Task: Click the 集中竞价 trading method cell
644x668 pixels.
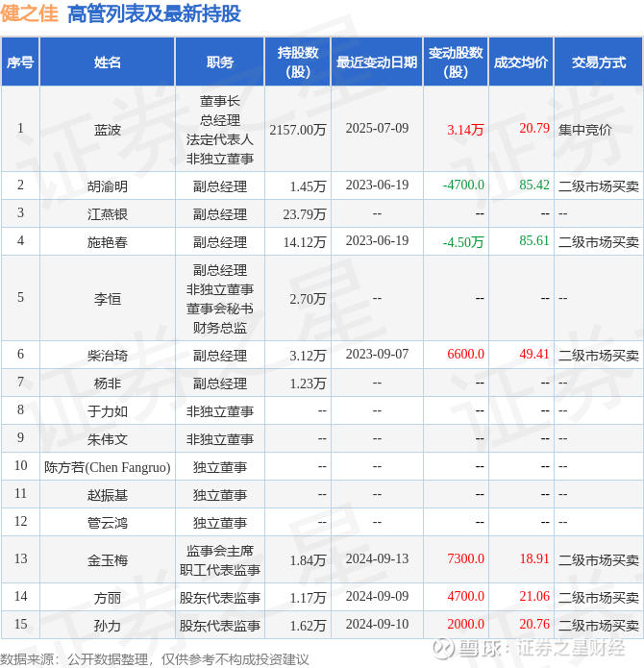Action: tap(584, 130)
